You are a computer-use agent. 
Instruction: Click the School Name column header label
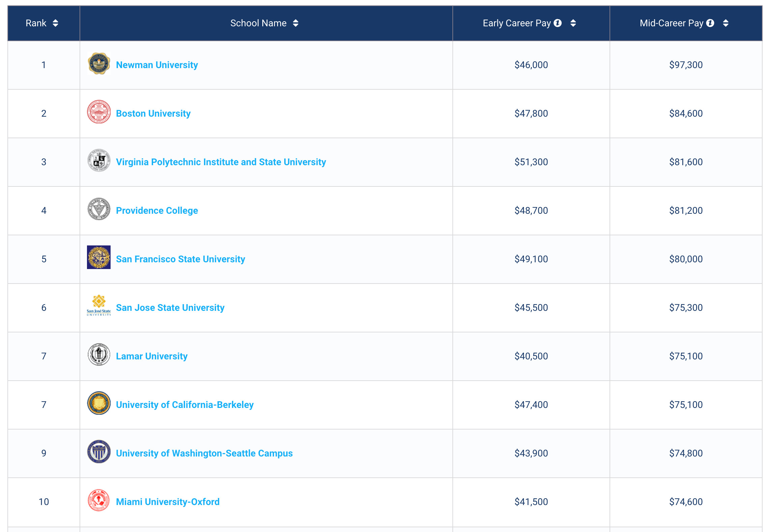[x=258, y=23]
